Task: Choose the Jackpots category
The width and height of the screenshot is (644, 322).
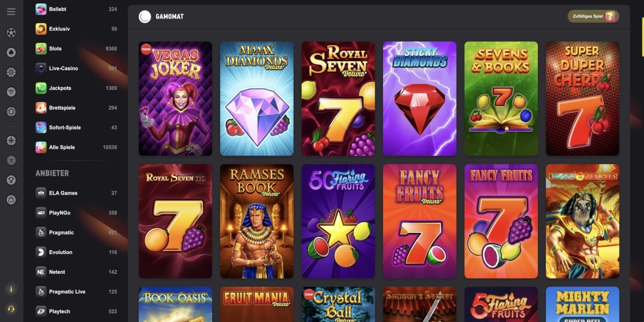Action: coord(76,88)
